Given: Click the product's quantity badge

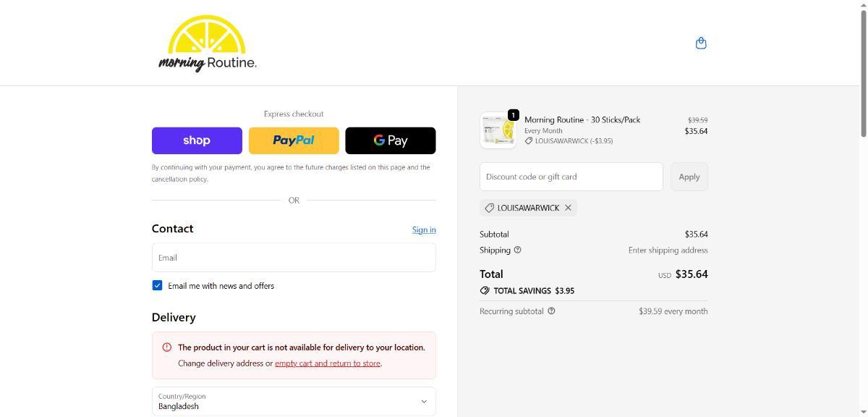Looking at the screenshot, I should point(513,115).
